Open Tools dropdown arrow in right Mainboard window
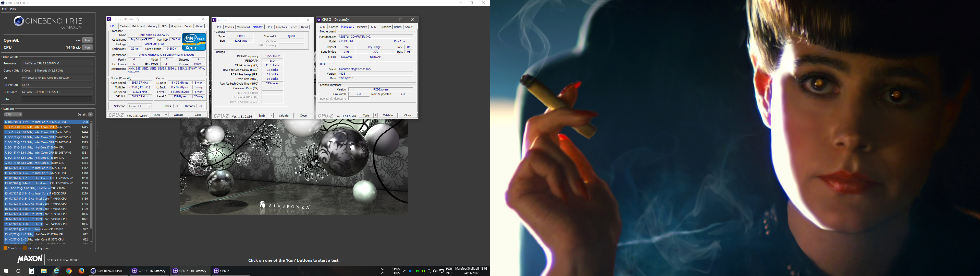Screen dimensions: 980x276 tap(375, 115)
